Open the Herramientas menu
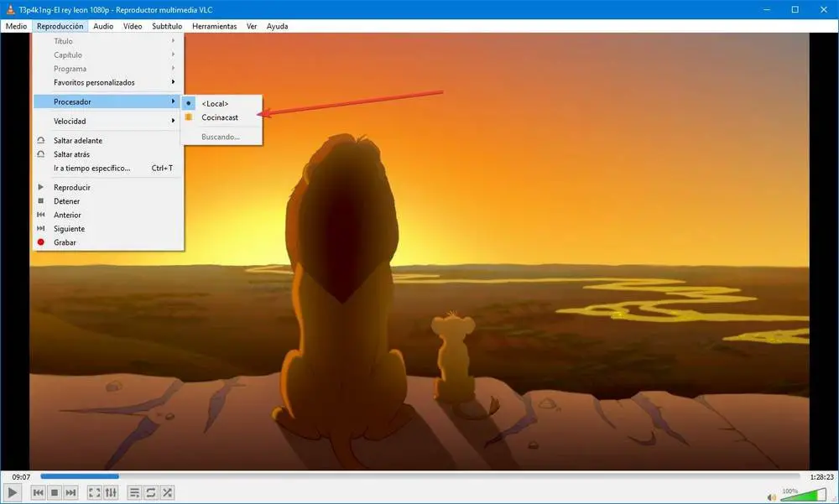 (x=215, y=26)
